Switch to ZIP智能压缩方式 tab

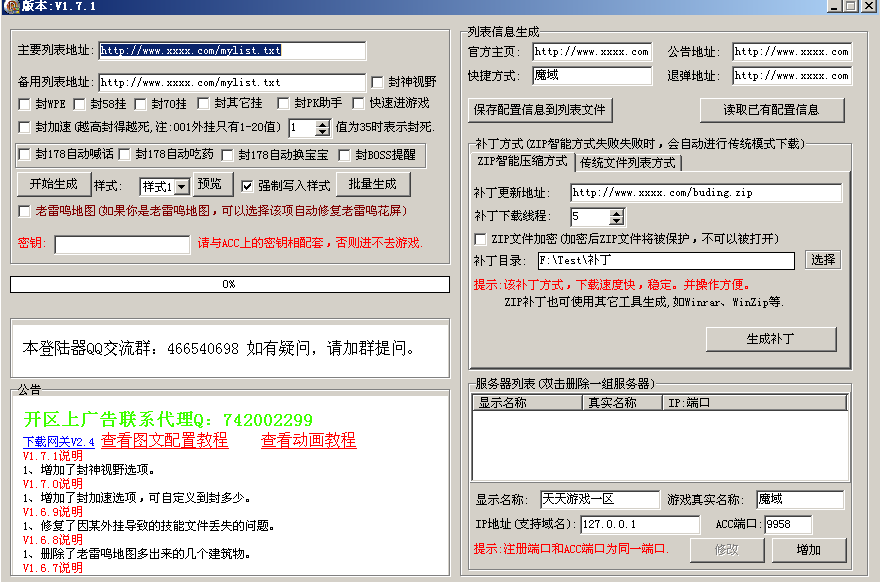pyautogui.click(x=522, y=162)
